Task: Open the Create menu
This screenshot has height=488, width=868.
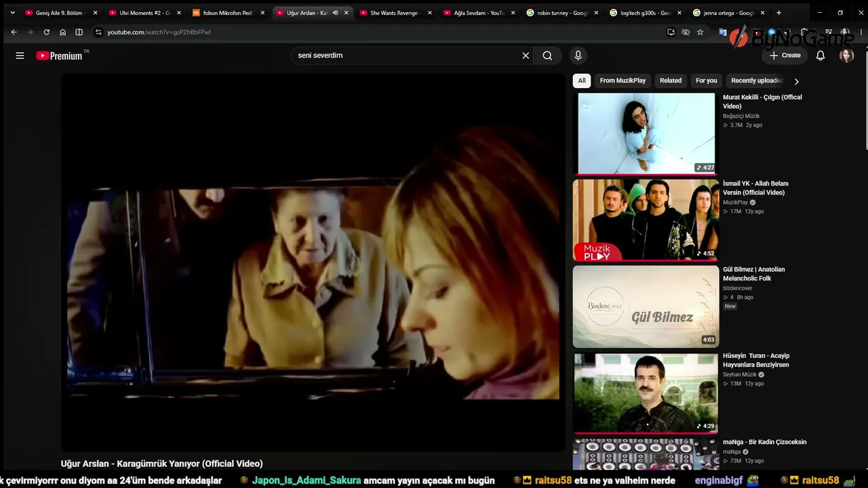Action: coord(785,56)
